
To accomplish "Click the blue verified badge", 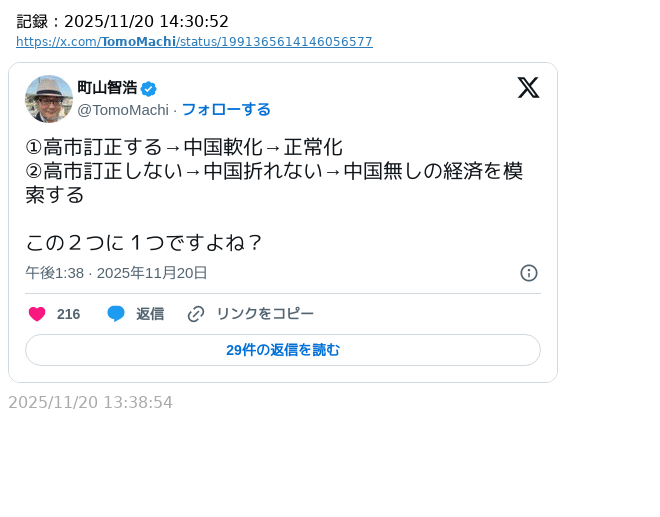I will click(x=149, y=89).
